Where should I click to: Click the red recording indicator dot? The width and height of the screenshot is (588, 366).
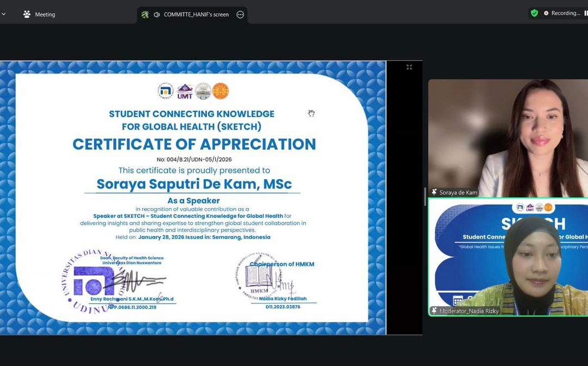(546, 13)
